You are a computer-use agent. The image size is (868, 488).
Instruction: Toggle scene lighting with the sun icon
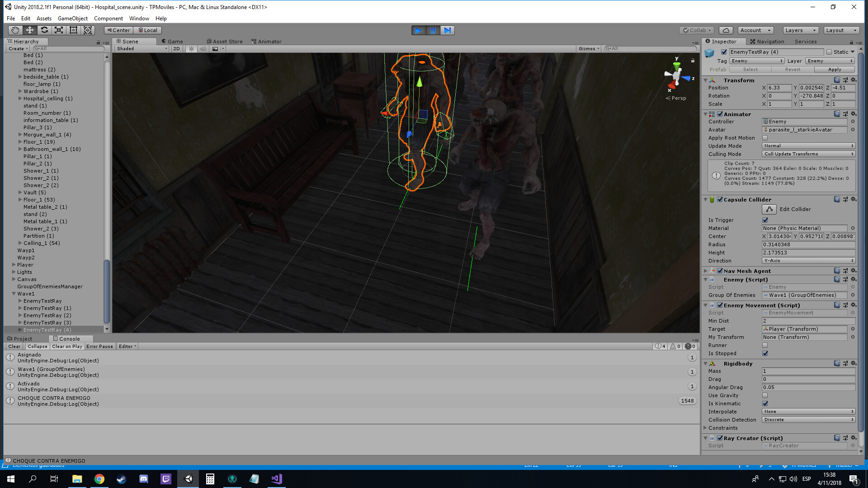coord(191,48)
